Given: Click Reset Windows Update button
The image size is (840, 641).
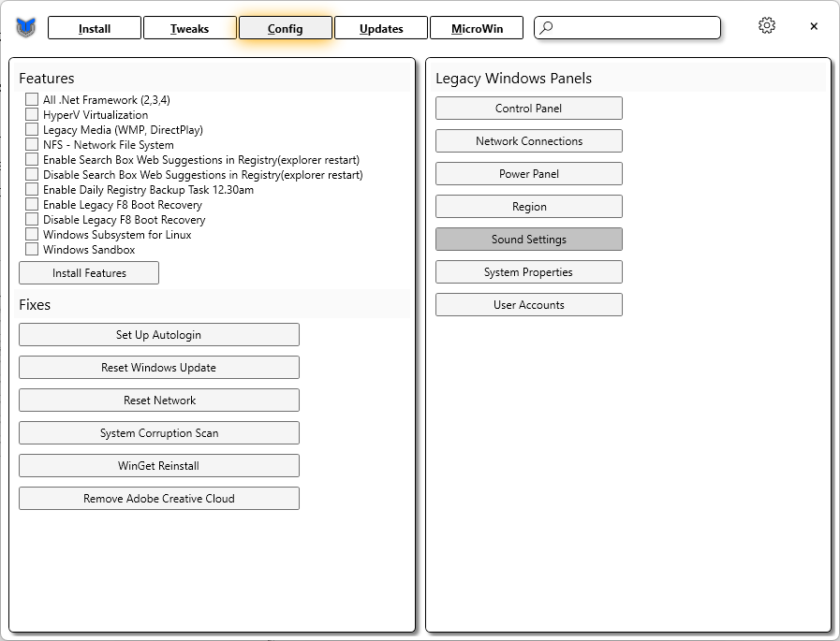Looking at the screenshot, I should click(x=159, y=368).
